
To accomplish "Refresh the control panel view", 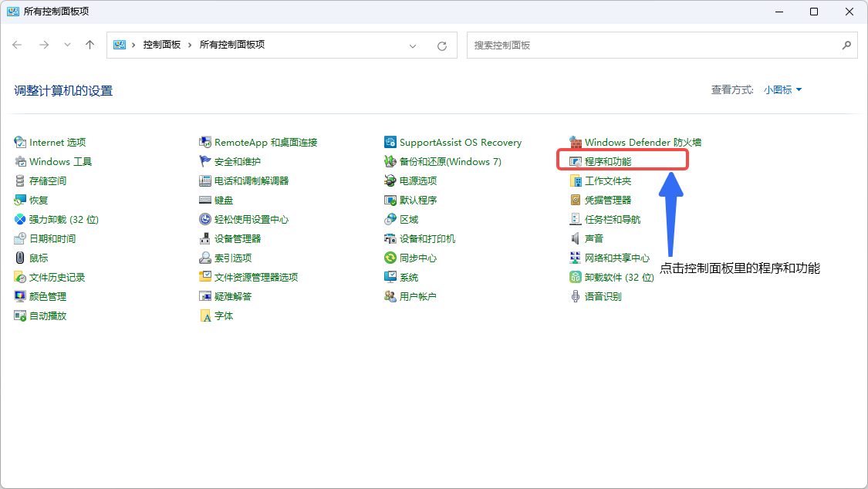I will coord(442,46).
